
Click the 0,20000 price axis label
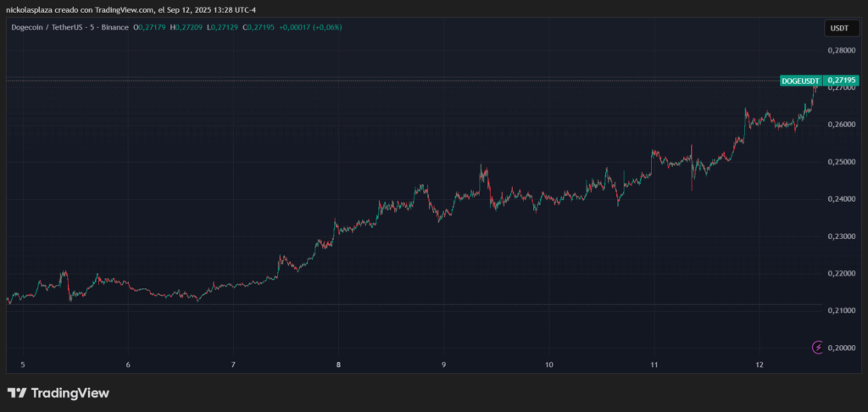pos(843,348)
